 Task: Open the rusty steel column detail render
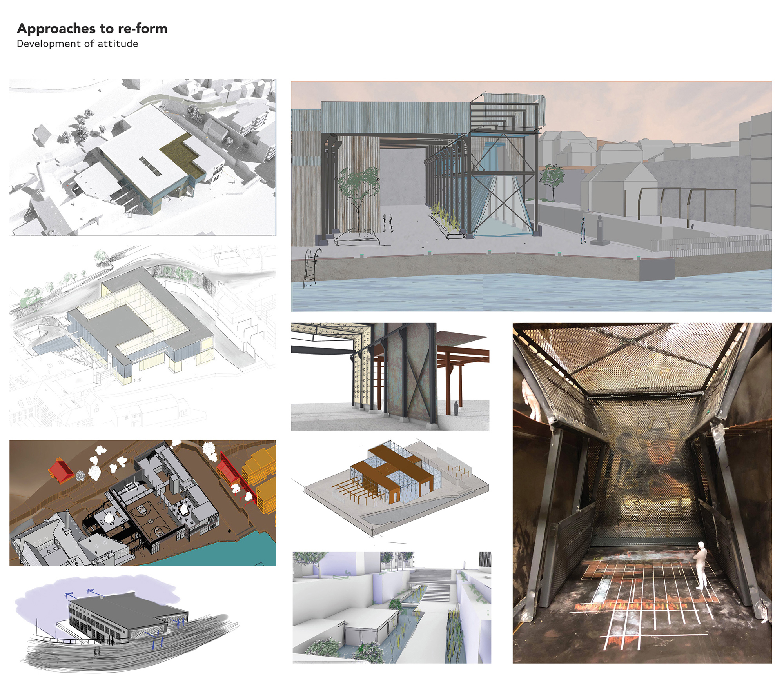pyautogui.click(x=390, y=377)
